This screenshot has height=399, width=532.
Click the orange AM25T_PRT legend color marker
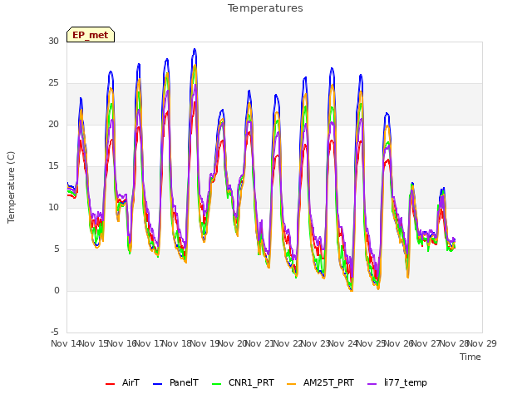[x=292, y=384]
